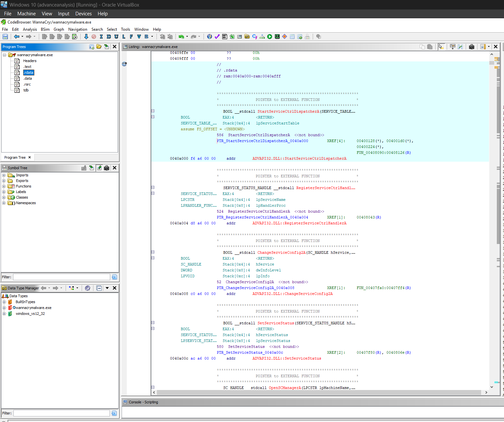Open the Graph menu
This screenshot has height=422, width=504.
click(59, 29)
